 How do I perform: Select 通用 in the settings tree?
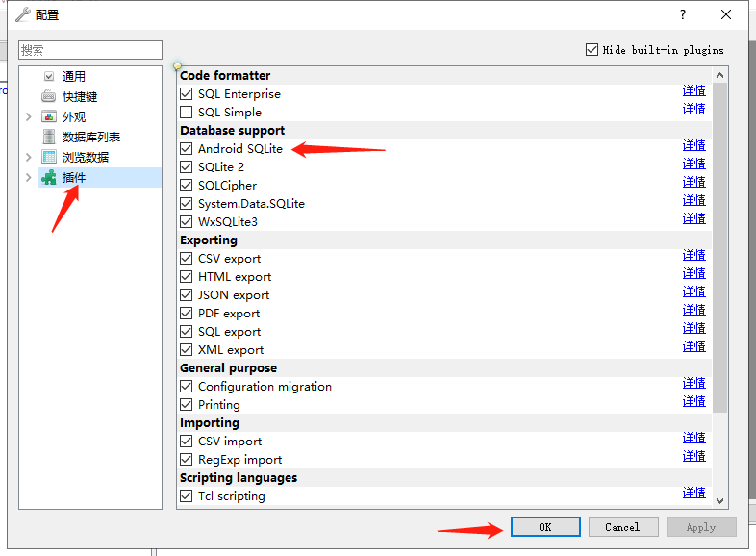point(74,76)
